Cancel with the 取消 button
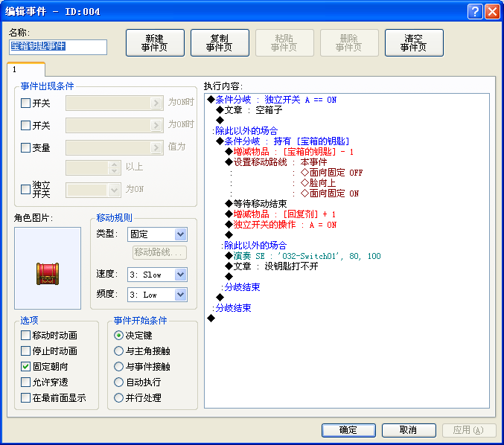 pos(409,430)
